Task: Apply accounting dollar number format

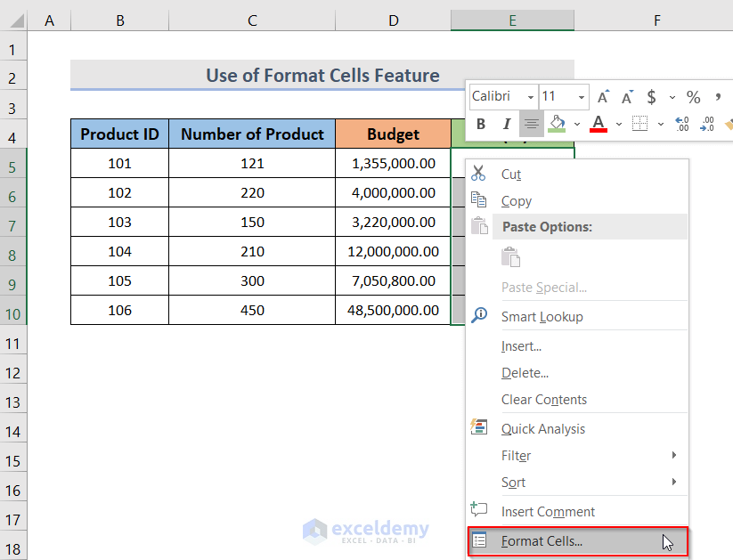Action: [652, 97]
